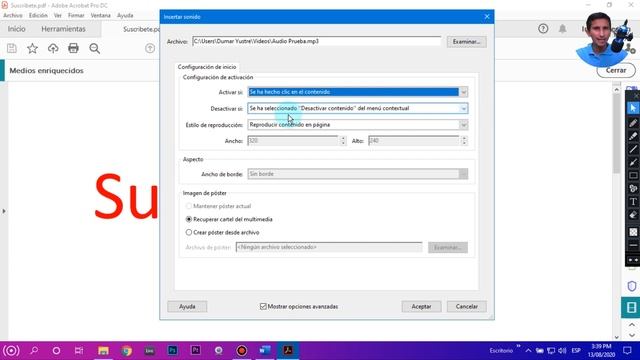Open the Edición menu
The image size is (640, 360).
click(38, 15)
